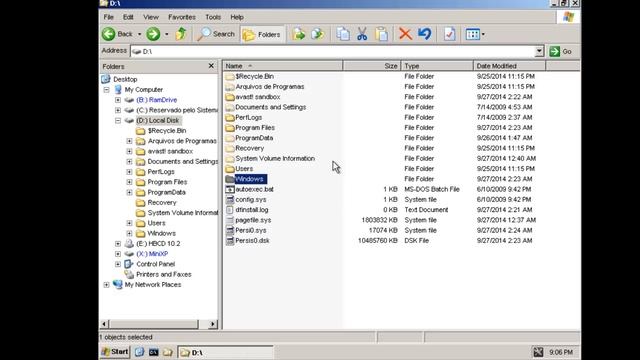Expand Arquivos de Programas in the tree
This screenshot has width=640, height=360.
(129, 141)
